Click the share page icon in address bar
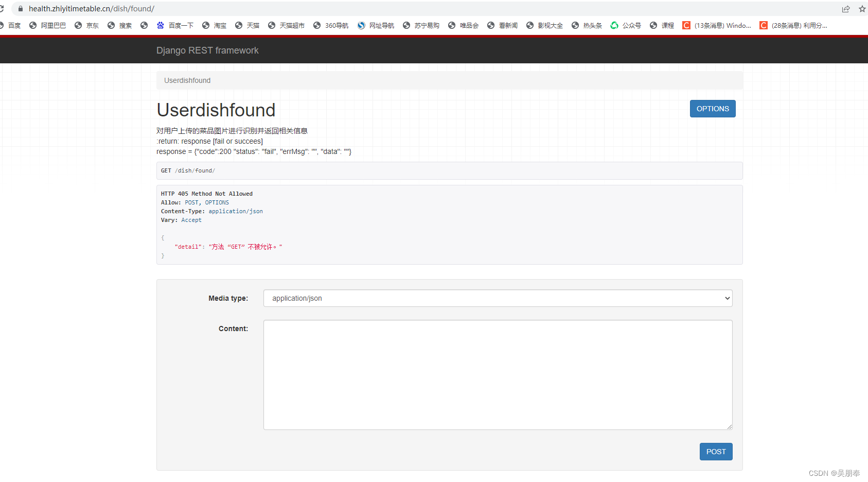The width and height of the screenshot is (868, 482). [846, 9]
